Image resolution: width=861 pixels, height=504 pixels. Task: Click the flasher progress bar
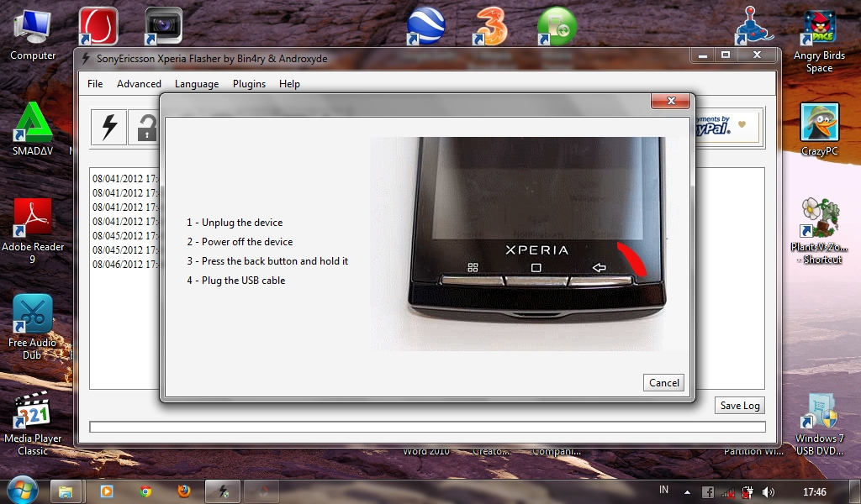(x=427, y=427)
